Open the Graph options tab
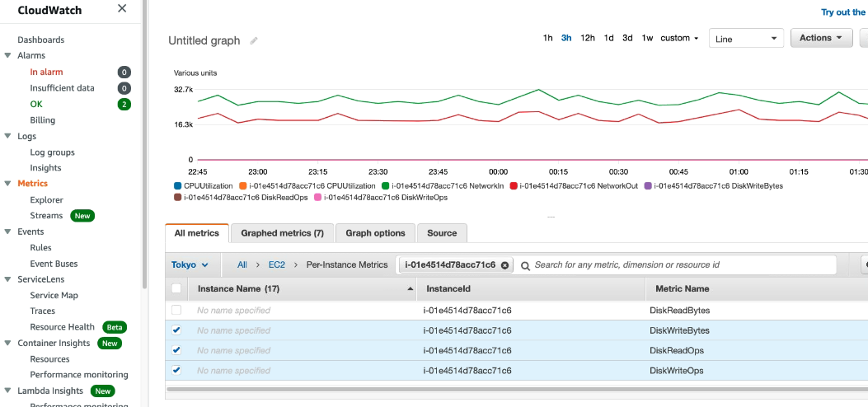This screenshot has height=407, width=868. pos(375,233)
